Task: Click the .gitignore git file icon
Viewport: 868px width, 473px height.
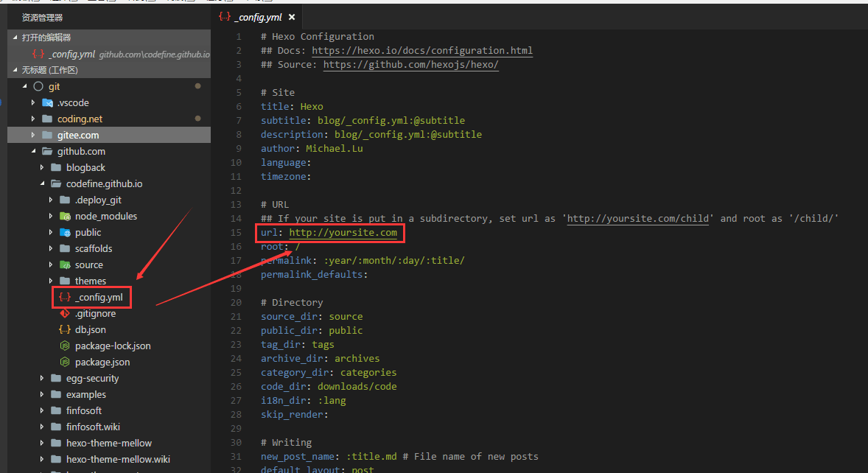Action: (65, 314)
